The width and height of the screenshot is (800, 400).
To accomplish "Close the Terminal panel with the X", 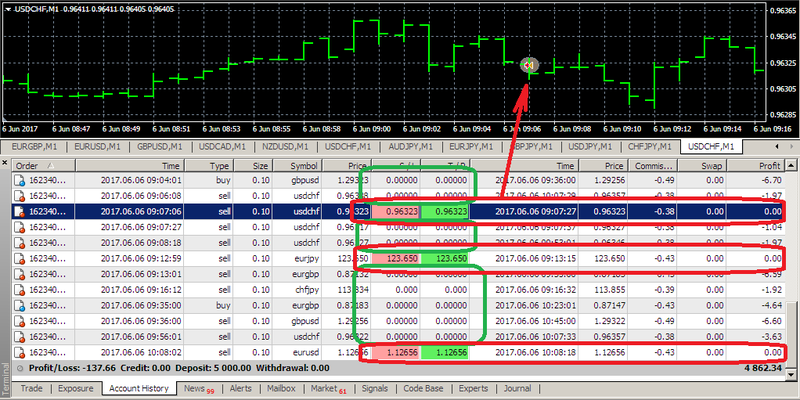I will tap(5, 163).
